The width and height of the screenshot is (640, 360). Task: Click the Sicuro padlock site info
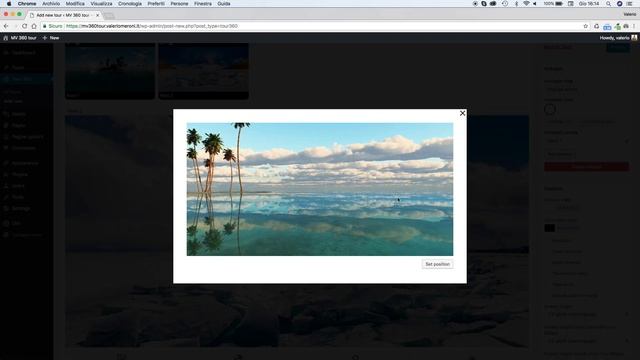[x=53, y=26]
